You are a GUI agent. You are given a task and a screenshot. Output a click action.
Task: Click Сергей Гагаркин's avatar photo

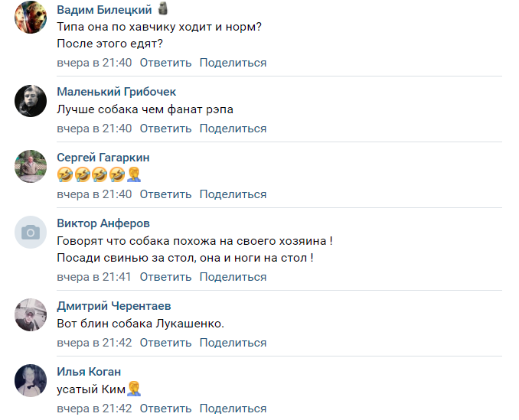[31, 166]
